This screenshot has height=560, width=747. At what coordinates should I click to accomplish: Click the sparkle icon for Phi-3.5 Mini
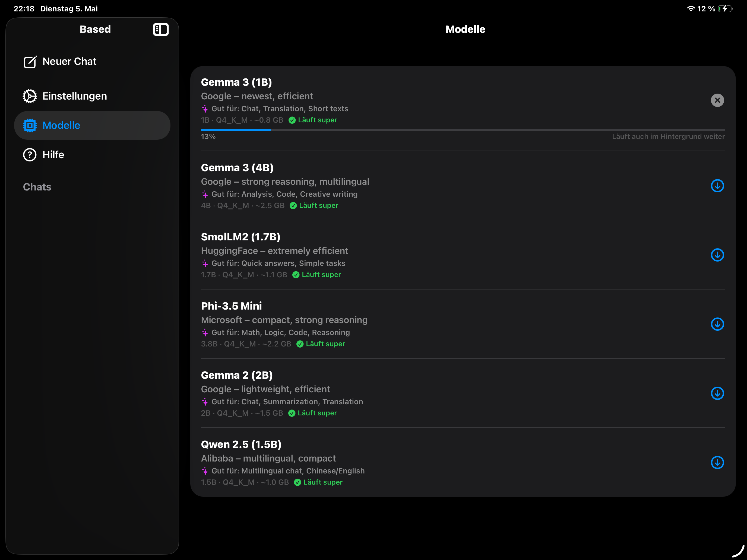pyautogui.click(x=205, y=332)
